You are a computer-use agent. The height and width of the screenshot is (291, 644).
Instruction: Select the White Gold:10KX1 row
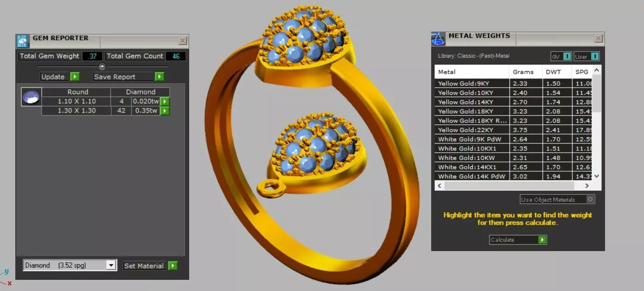pos(514,149)
